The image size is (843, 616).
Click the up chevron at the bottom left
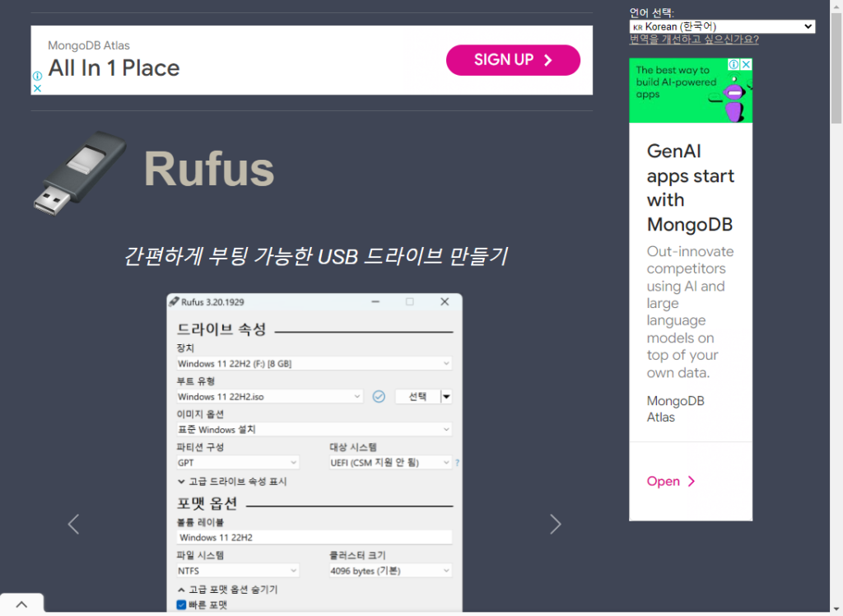21,604
